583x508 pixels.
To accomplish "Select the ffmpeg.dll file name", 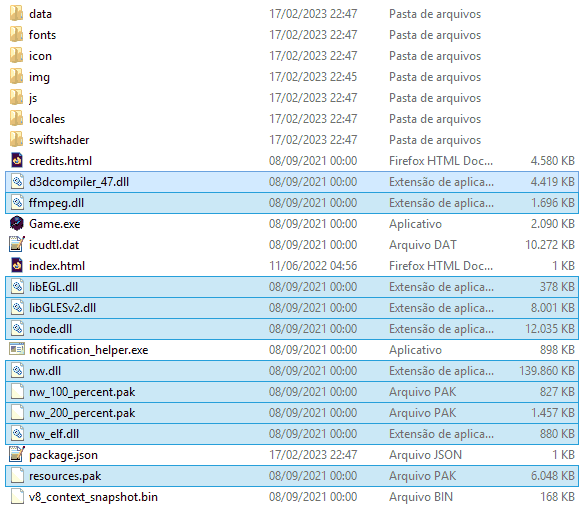I will point(57,203).
